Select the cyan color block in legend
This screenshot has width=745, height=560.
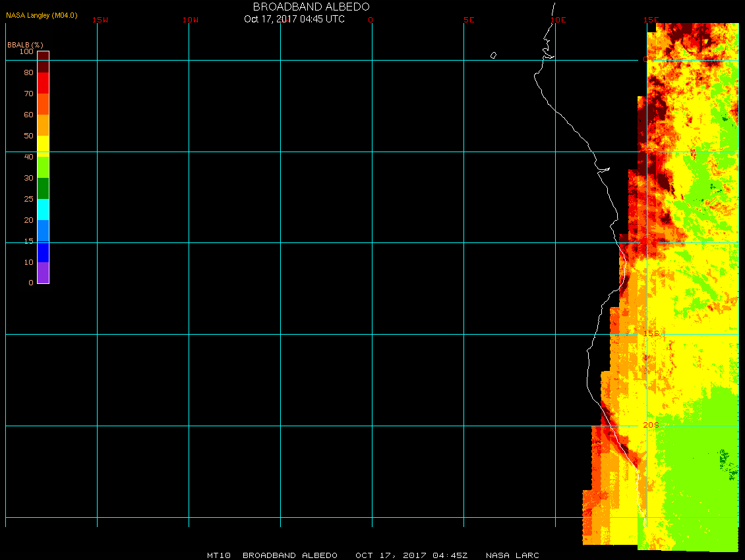[x=43, y=209]
